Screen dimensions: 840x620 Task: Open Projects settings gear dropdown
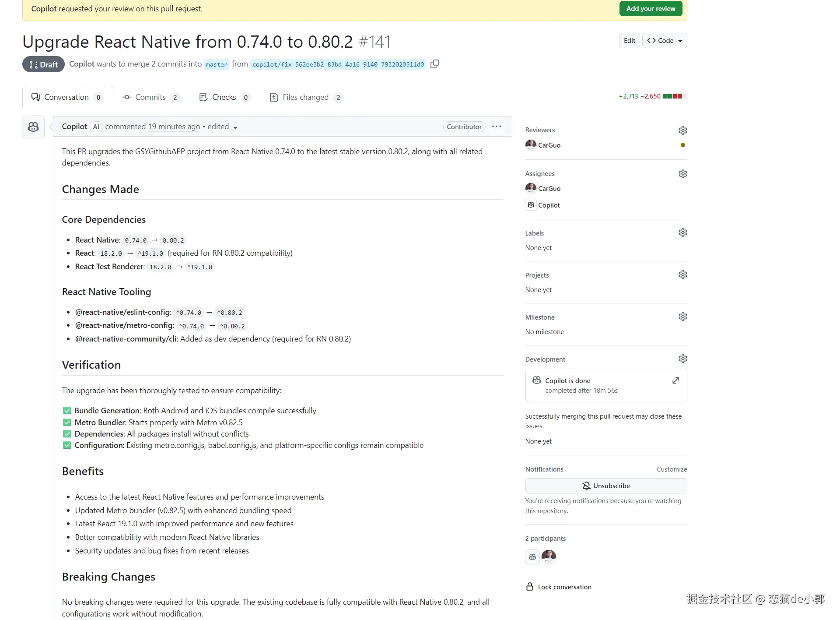click(682, 275)
